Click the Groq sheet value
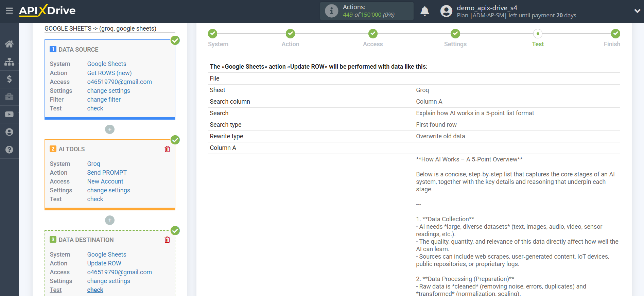 (422, 90)
